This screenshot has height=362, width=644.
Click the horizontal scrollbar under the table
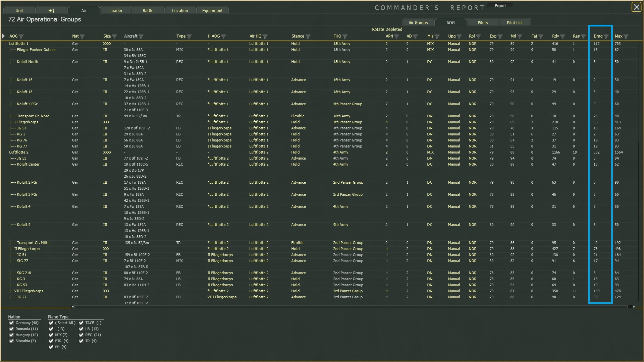pos(352,307)
